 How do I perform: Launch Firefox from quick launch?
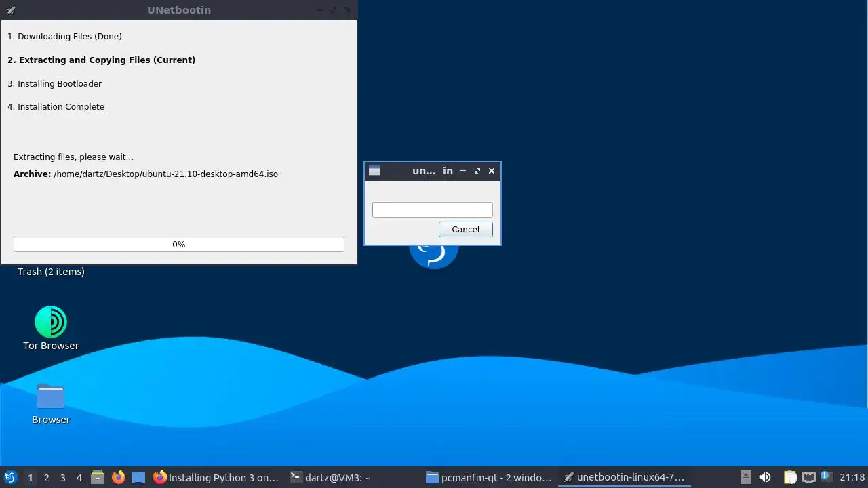[118, 477]
